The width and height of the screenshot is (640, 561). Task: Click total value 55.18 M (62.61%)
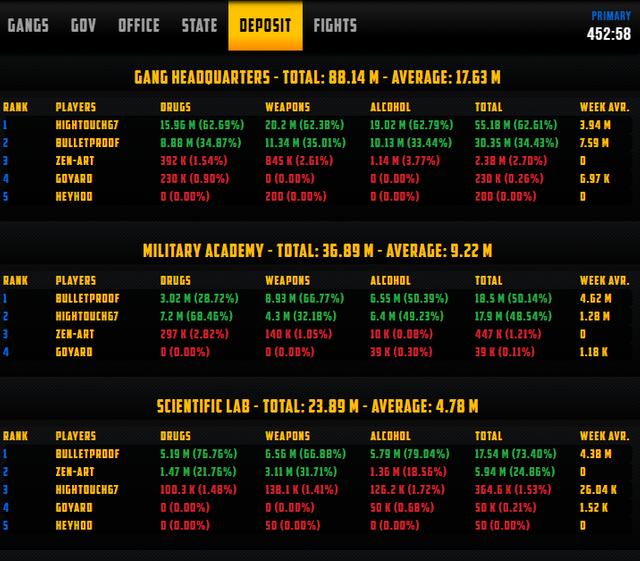point(516,125)
